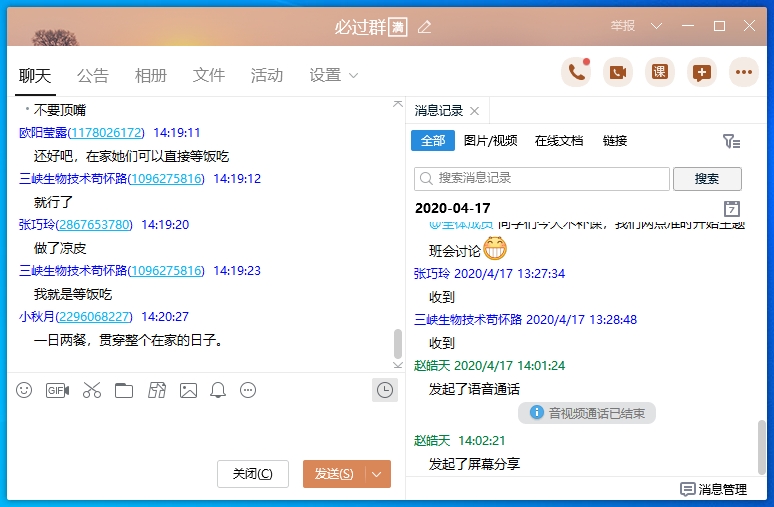Pick a date with the calendar icon

(x=732, y=208)
